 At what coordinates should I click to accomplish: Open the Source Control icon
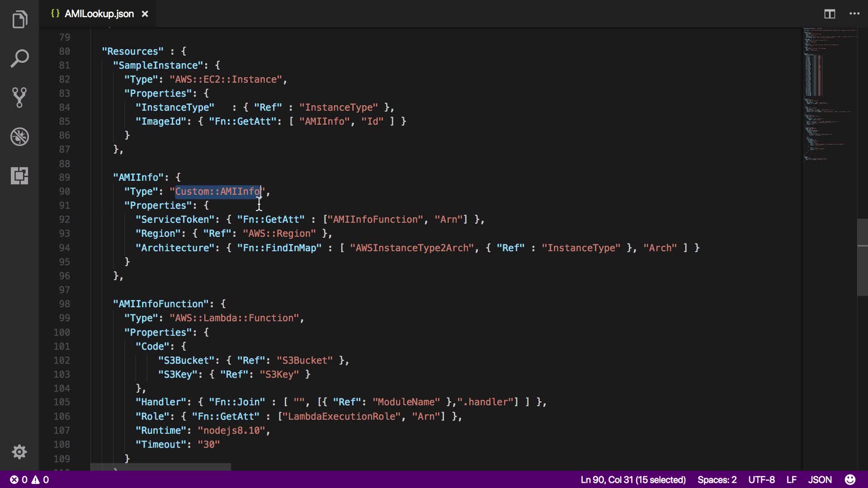pos(19,97)
